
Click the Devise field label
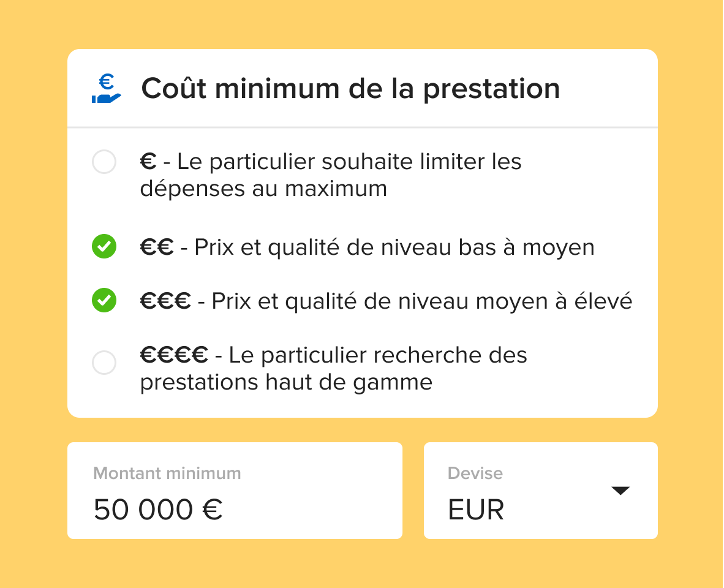click(x=475, y=473)
